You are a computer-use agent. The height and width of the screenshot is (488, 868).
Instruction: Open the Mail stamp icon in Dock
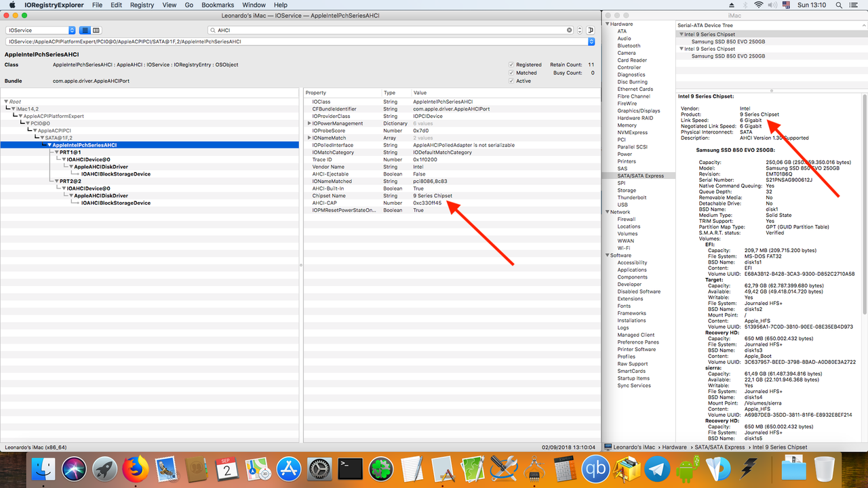(x=165, y=469)
